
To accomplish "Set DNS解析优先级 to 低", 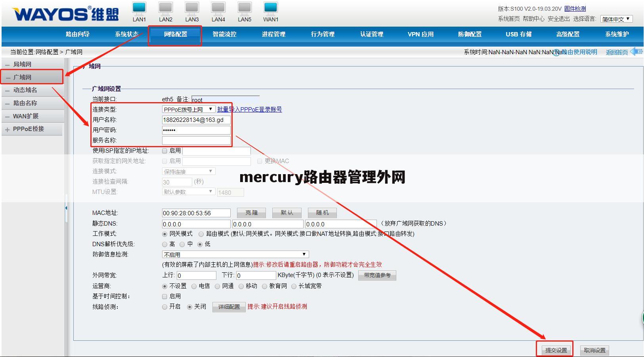I will pyautogui.click(x=200, y=245).
